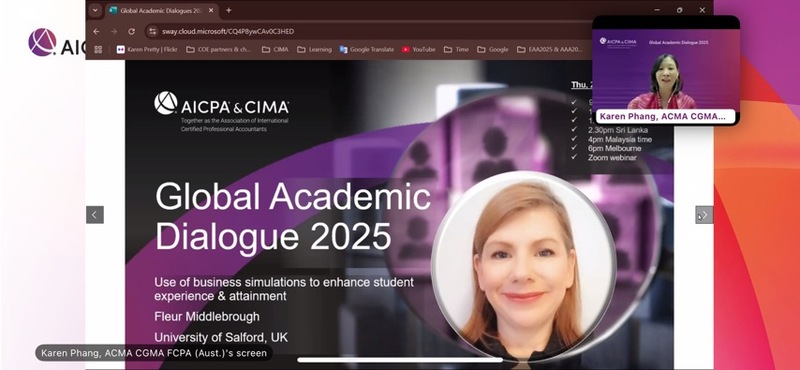Click 'Fleur Middlebrough' presenter name text
Viewport: 800px width, 370px height.
click(207, 316)
